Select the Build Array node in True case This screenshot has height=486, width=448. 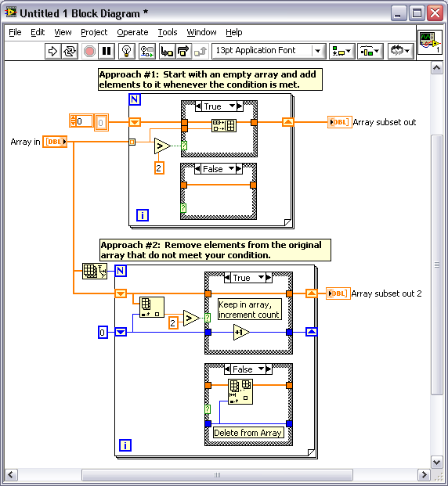[x=224, y=125]
